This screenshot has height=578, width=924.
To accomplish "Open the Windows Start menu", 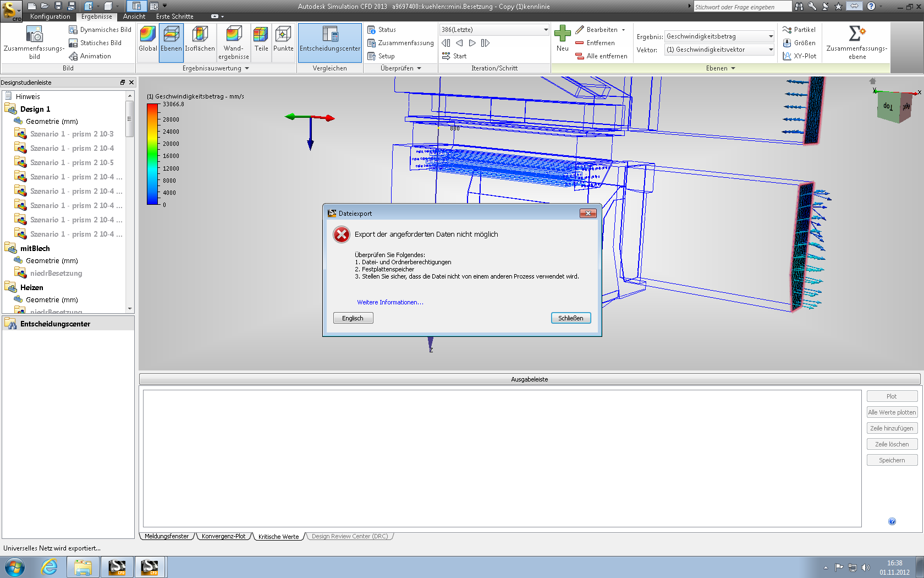I will pos(15,567).
